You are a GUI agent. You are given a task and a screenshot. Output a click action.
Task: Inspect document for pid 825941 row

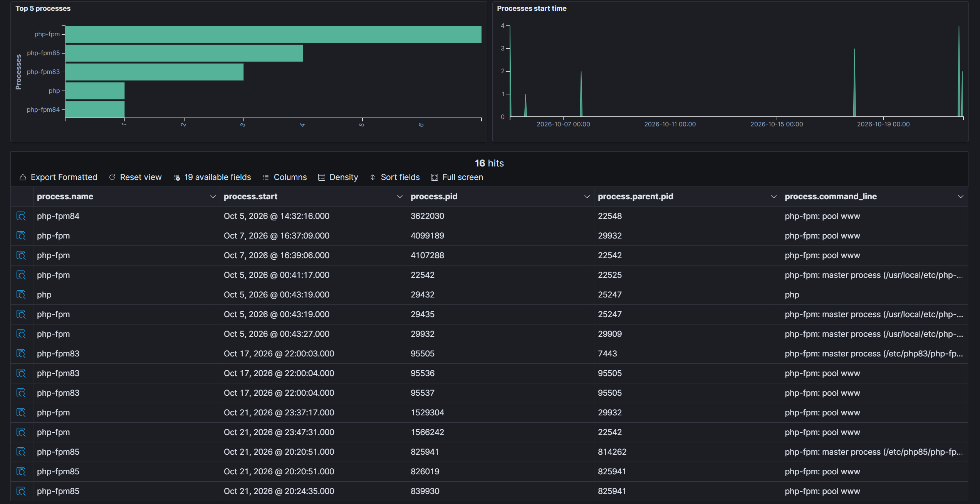[21, 452]
